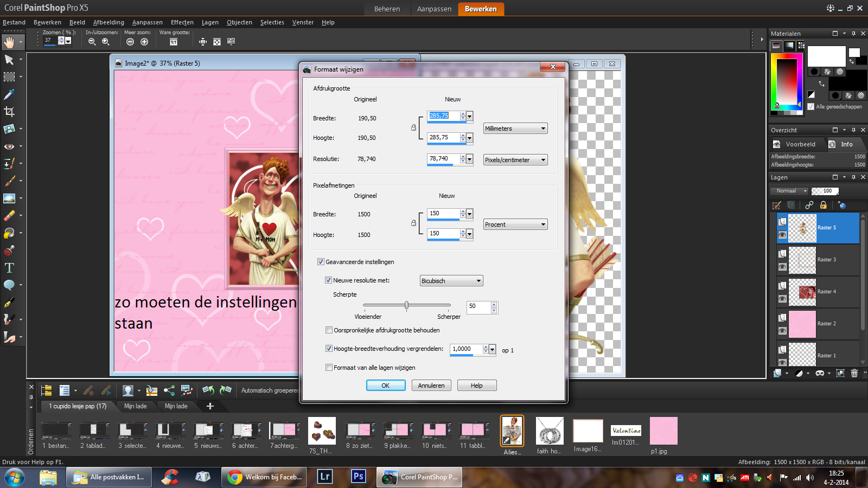Screen dimensions: 868x488
Task: Choose the Paint Brush tool
Action: (x=9, y=181)
